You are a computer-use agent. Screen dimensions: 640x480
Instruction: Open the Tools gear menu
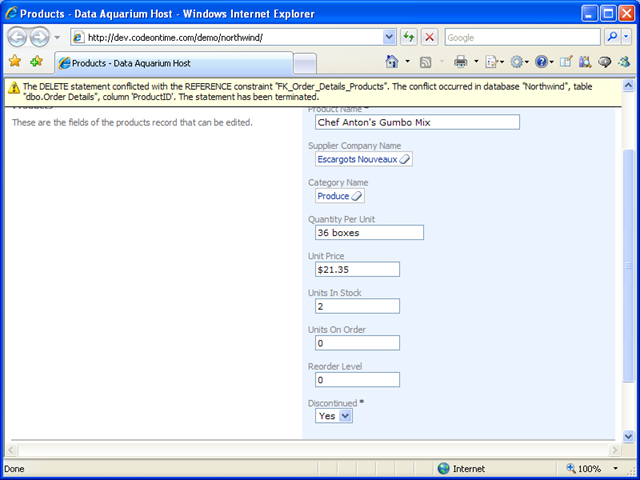[519, 62]
